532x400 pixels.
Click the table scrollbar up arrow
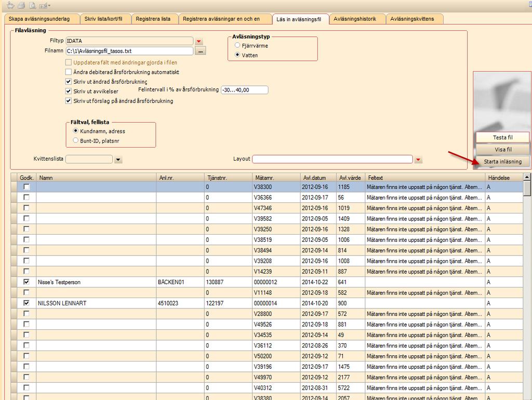coord(527,177)
